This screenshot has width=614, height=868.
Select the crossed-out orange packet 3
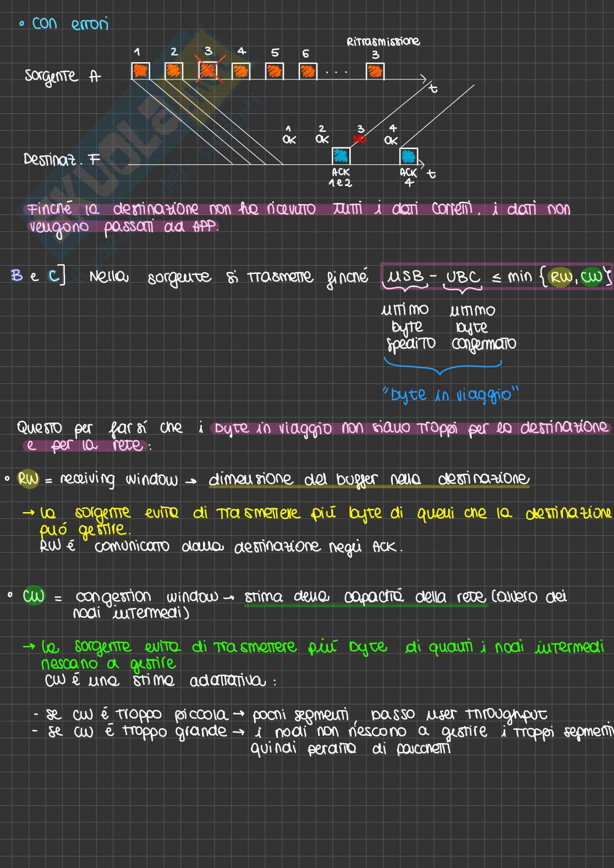tap(207, 71)
